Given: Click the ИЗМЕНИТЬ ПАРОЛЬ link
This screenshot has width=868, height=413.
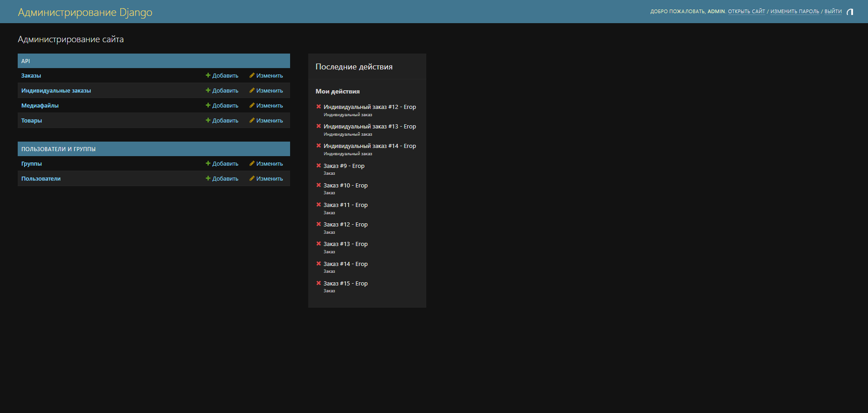Looking at the screenshot, I should [x=794, y=11].
